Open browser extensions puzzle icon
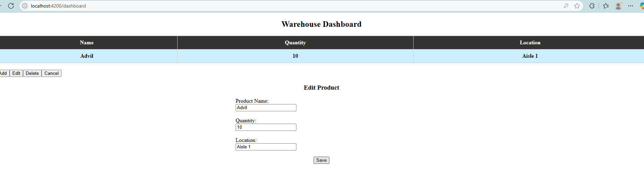This screenshot has width=644, height=169. point(592,6)
